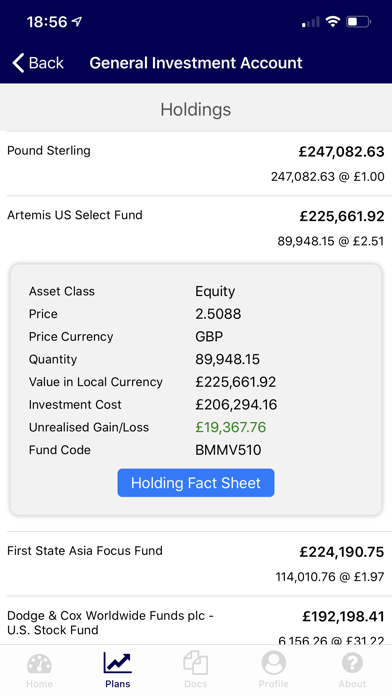Expand the Pound Sterling holding row
This screenshot has width=392, height=696.
(196, 163)
